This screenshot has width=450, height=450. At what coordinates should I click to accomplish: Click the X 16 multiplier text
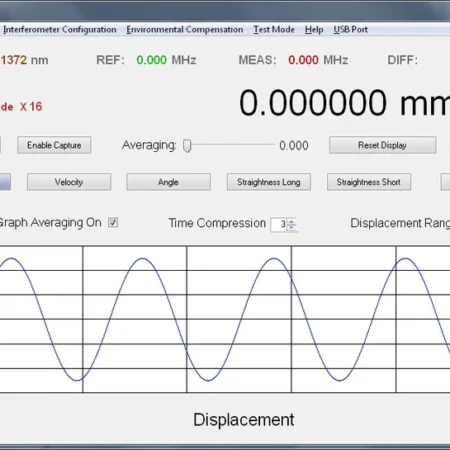pyautogui.click(x=31, y=107)
